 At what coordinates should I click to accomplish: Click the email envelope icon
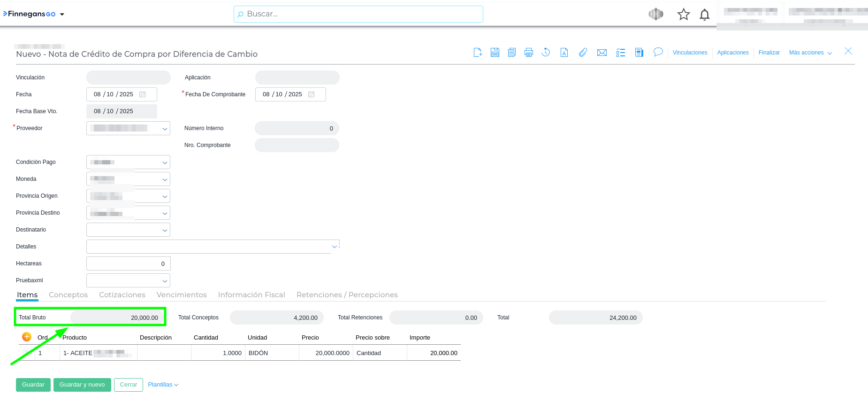tap(602, 53)
